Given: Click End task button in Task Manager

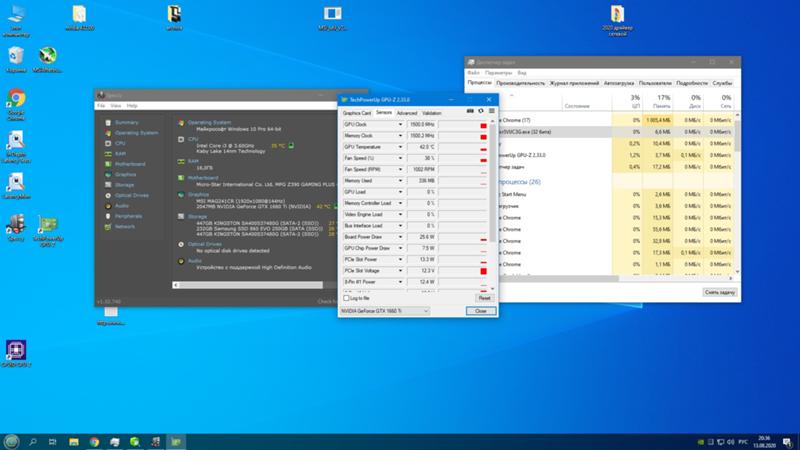Looking at the screenshot, I should coord(719,292).
